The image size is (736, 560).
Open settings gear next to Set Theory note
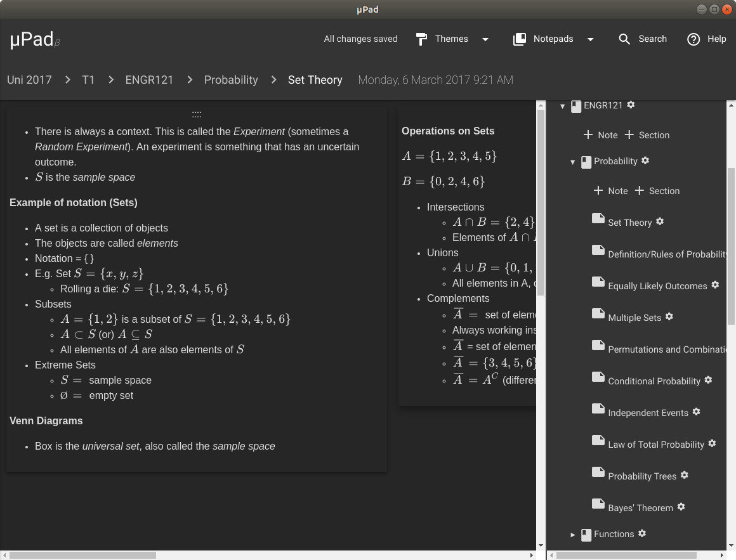tap(660, 221)
